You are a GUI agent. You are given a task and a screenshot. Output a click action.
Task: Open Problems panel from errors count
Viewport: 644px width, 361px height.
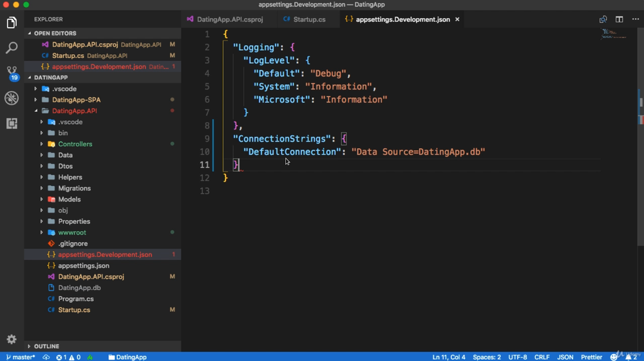(68, 357)
